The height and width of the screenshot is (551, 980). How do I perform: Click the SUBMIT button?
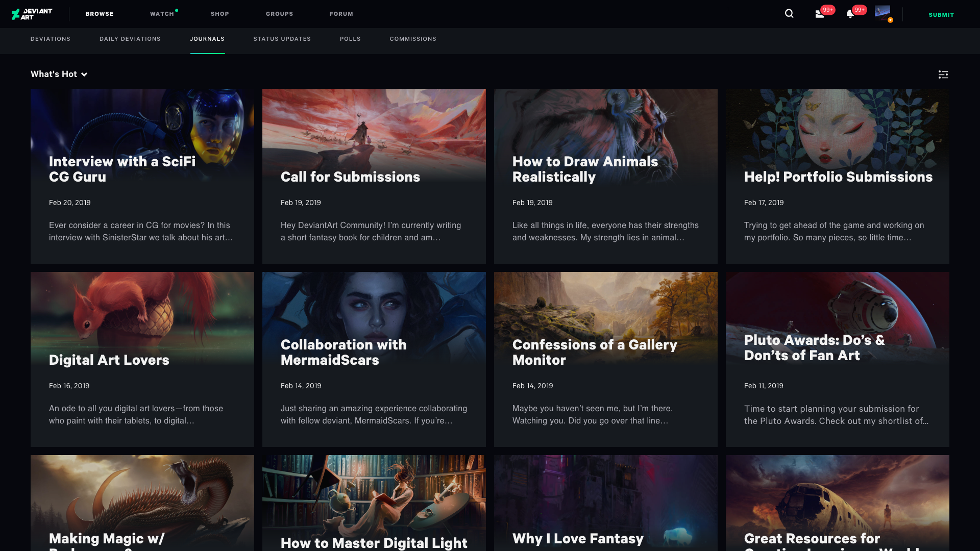click(941, 15)
